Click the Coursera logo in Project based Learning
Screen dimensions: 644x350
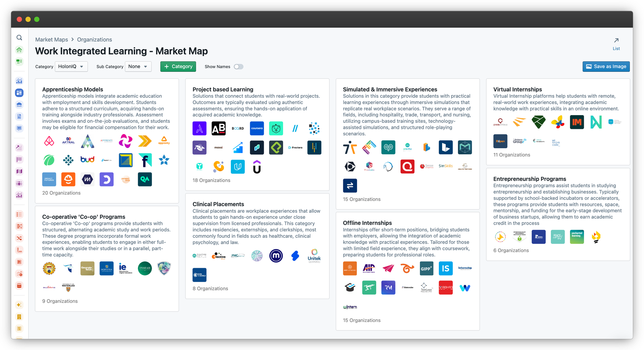point(257,128)
